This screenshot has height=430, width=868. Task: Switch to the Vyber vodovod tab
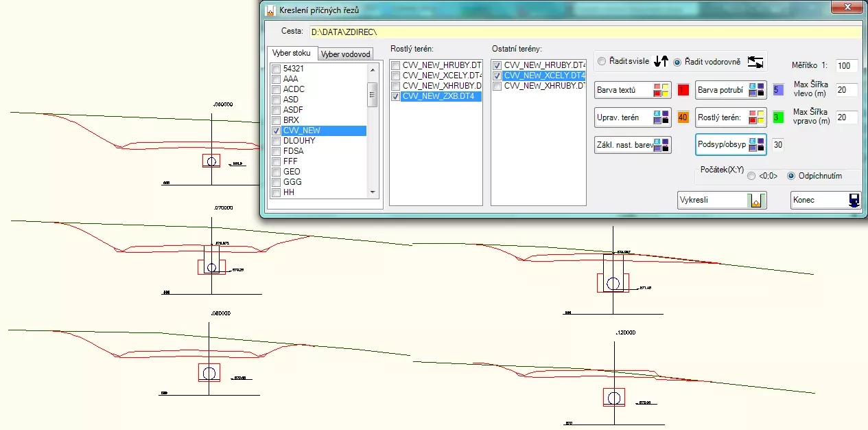click(346, 54)
